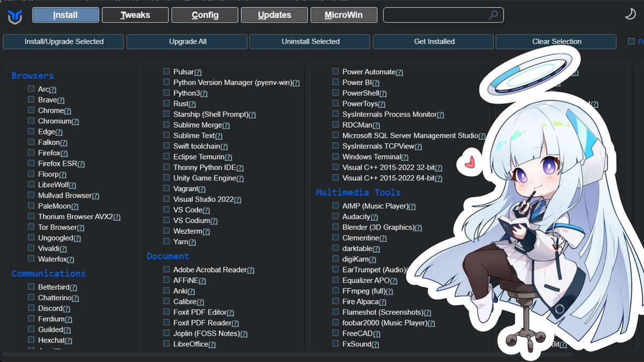Tick the Sublime Text checkbox

(166, 135)
